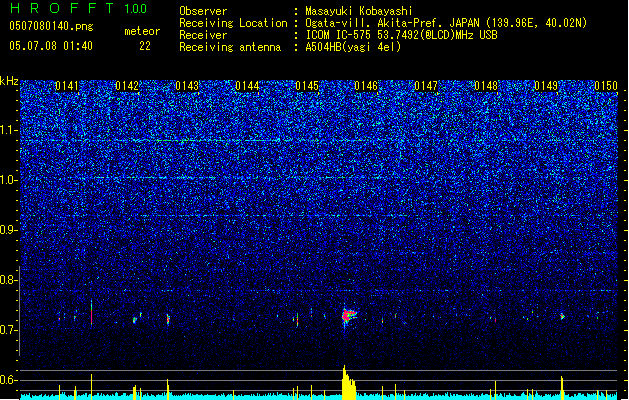Viewport: 629px width, 400px height.
Task: Click the meteor count value 22
Action: [144, 46]
